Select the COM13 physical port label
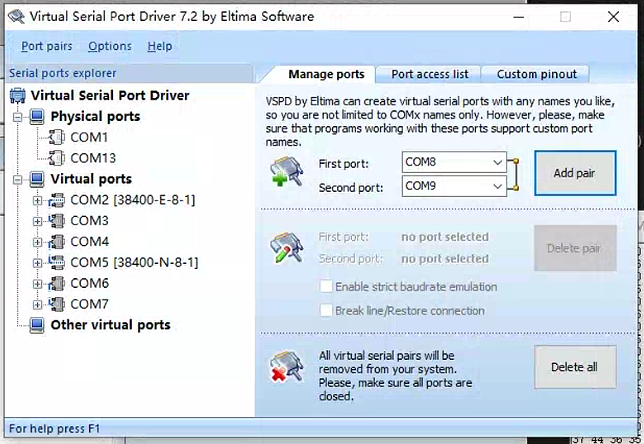 click(93, 158)
